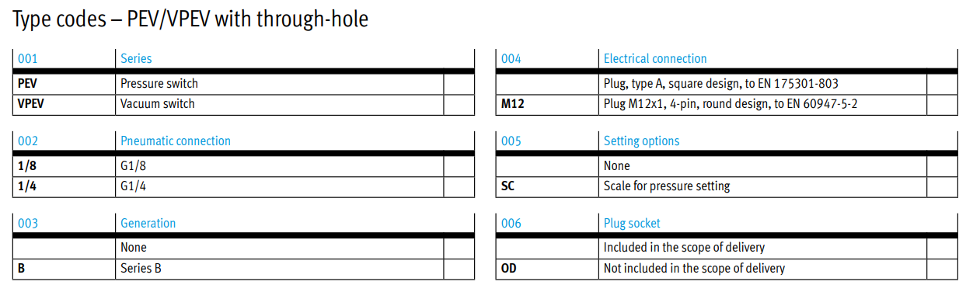This screenshot has height=299, width=980.
Task: Select the M12 code cell
Action: (512, 104)
